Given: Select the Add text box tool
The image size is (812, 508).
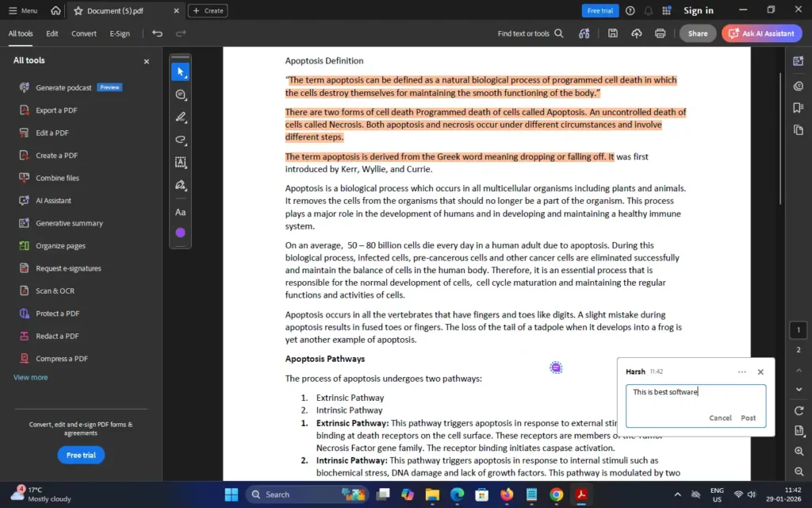Looking at the screenshot, I should point(181,162).
